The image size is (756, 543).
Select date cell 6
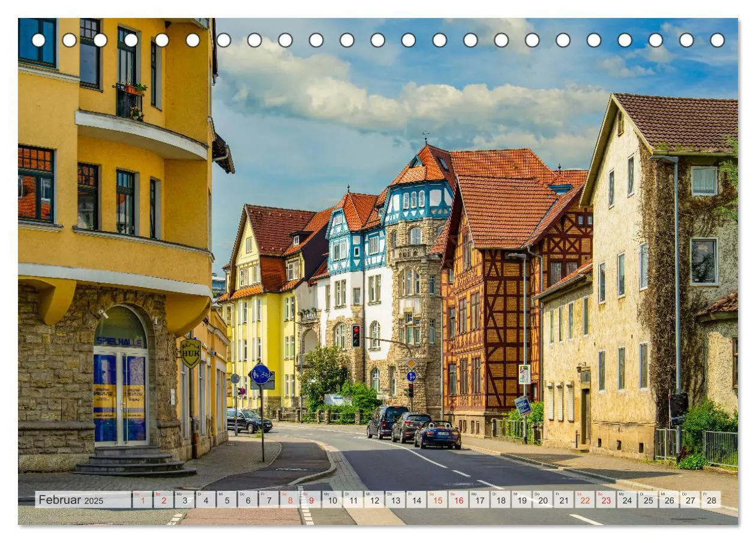coord(247,499)
